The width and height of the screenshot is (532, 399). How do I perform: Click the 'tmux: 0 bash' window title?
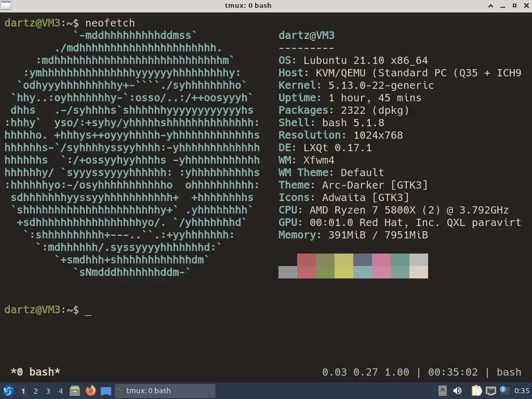(248, 5)
